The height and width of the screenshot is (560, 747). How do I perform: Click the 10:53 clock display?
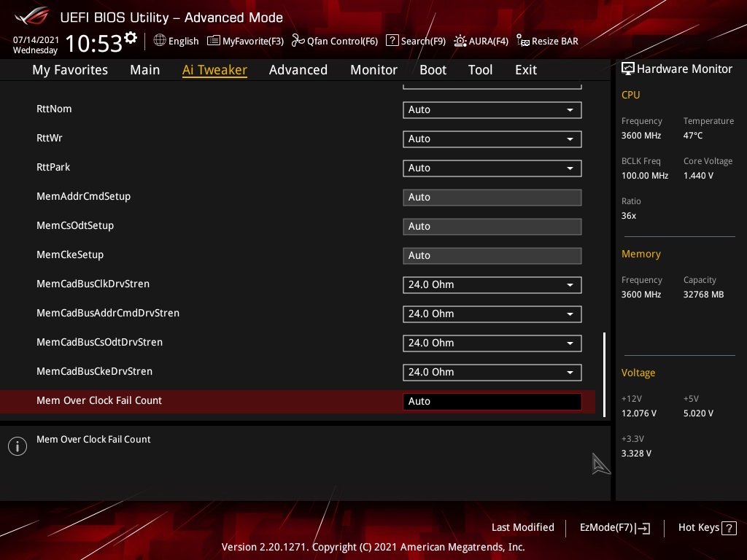pos(94,43)
